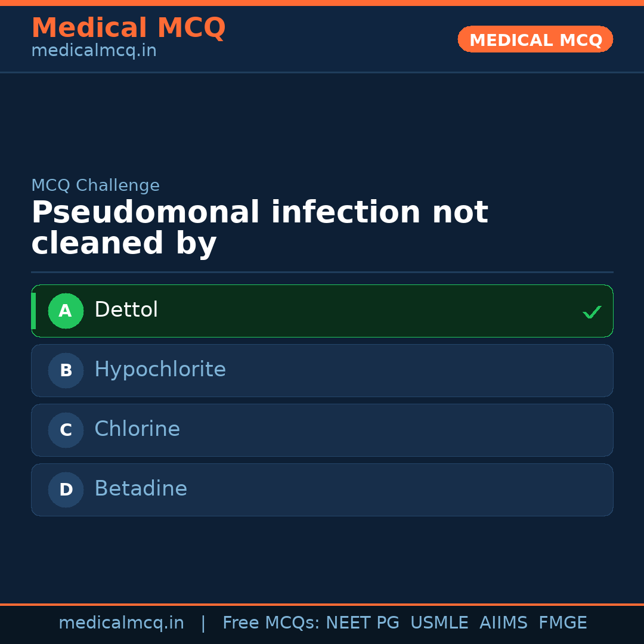644x644 pixels.
Task: Switch to the USMLE tab
Action: pyautogui.click(x=439, y=623)
